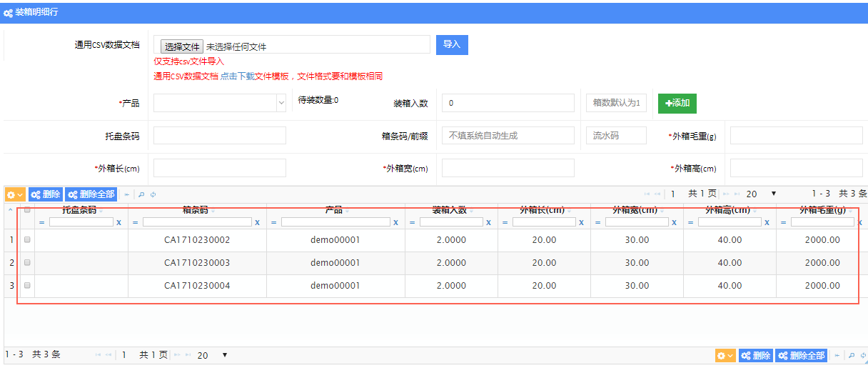Viewport: 868px width, 368px height.
Task: Clear the 外箱长(cm) column filter x
Action: [581, 223]
